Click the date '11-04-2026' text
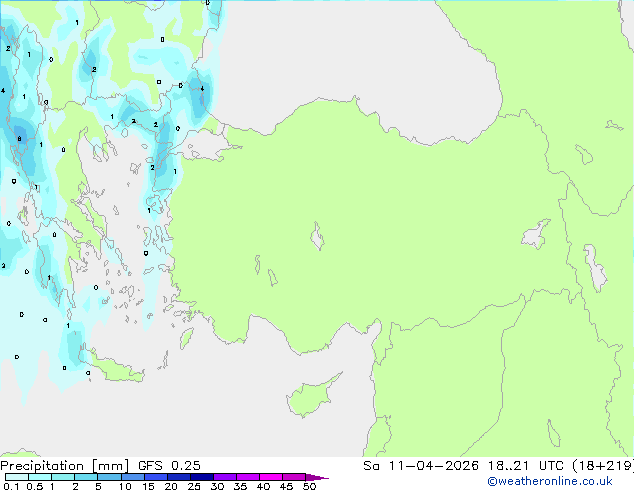634x490 pixels. pyautogui.click(x=433, y=466)
